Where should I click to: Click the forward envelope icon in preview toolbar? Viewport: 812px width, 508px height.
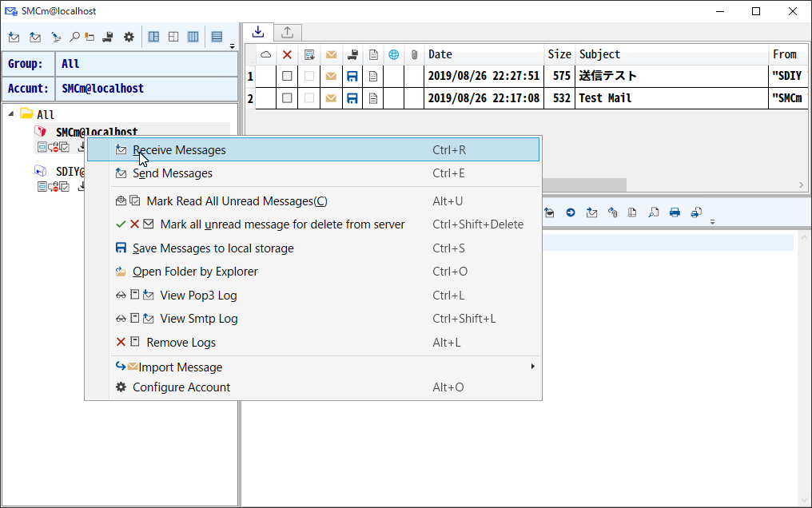click(592, 212)
